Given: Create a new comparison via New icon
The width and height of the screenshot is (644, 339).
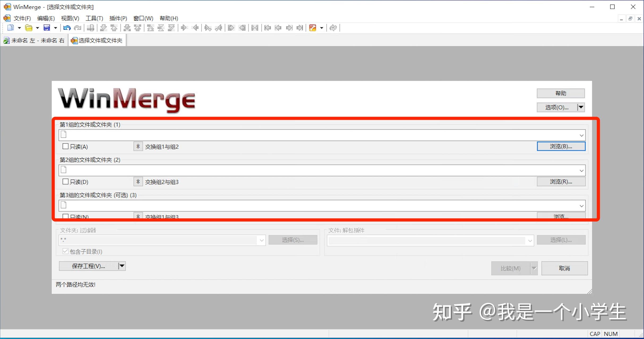Looking at the screenshot, I should point(10,28).
